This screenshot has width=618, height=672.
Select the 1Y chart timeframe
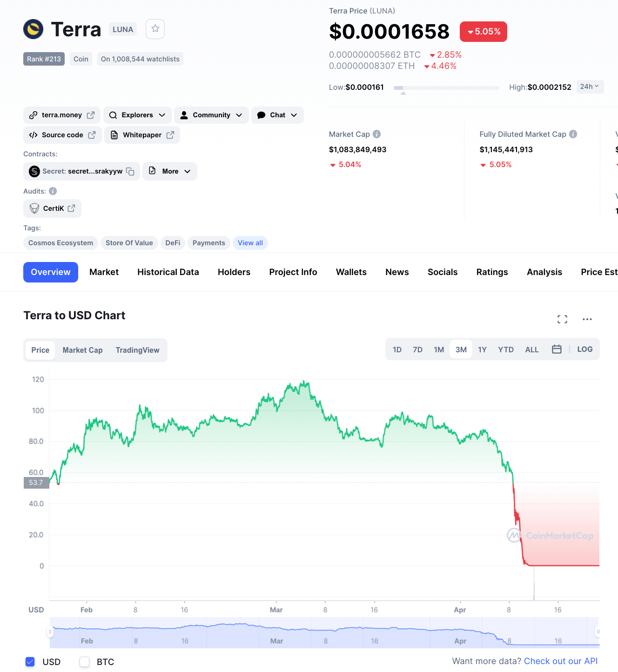click(482, 349)
